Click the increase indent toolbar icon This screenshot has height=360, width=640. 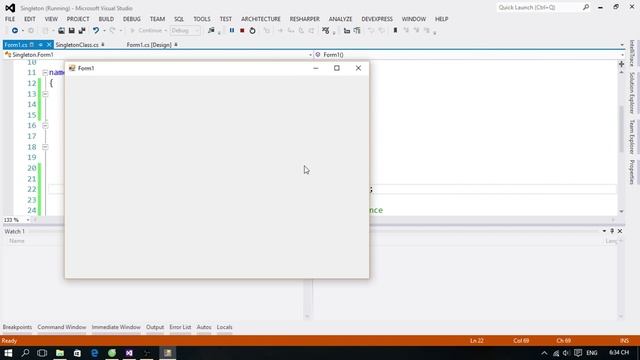pyautogui.click(x=357, y=31)
